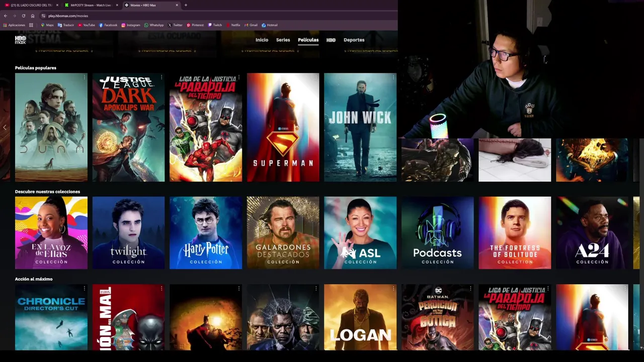Image resolution: width=644 pixels, height=362 pixels.
Task: Open the Twitter bookmark
Action: tap(175, 25)
